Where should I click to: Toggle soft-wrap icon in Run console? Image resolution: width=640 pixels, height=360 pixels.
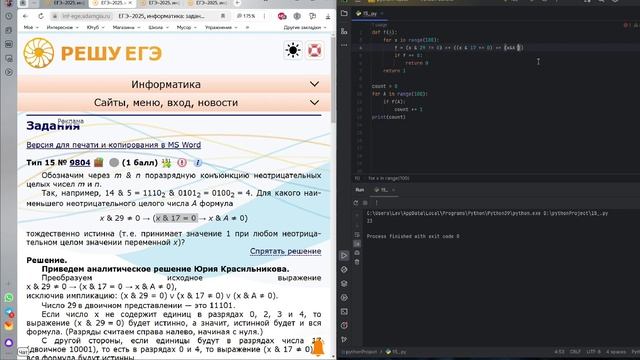click(357, 235)
